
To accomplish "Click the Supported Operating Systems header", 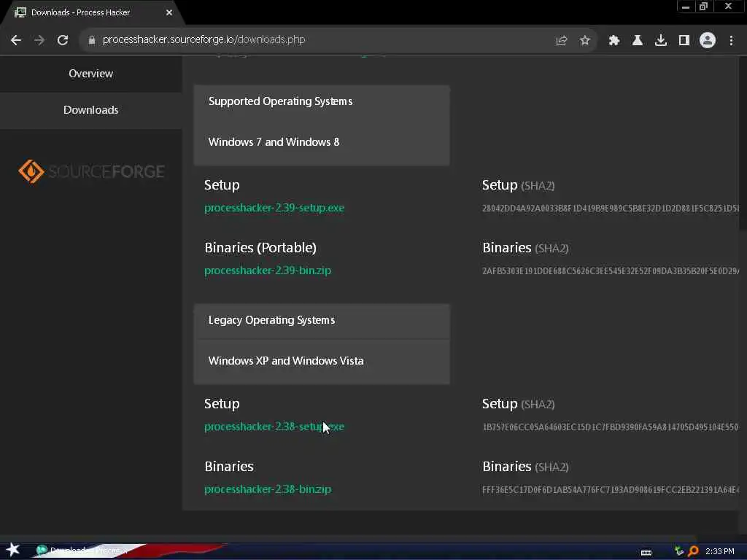I will (x=280, y=101).
